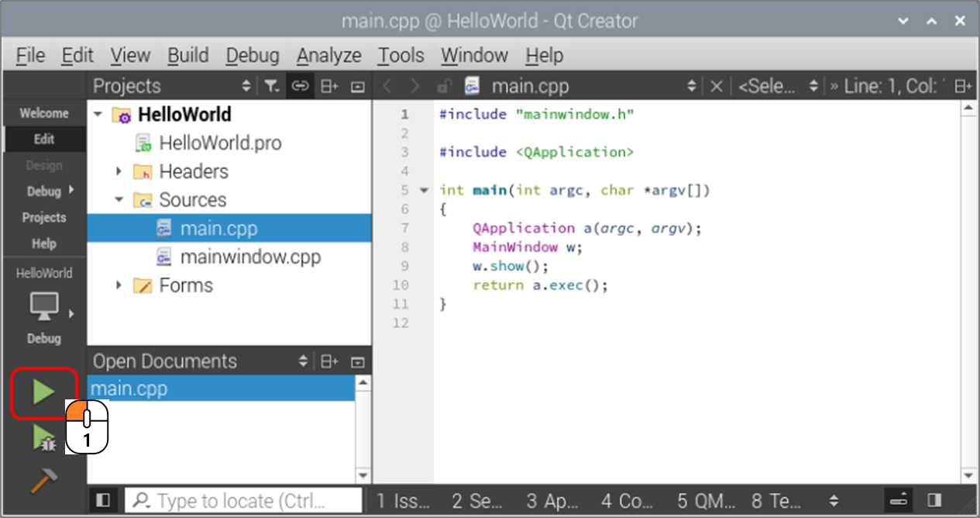Click Open Documents scrollbar up arrow

(x=363, y=383)
